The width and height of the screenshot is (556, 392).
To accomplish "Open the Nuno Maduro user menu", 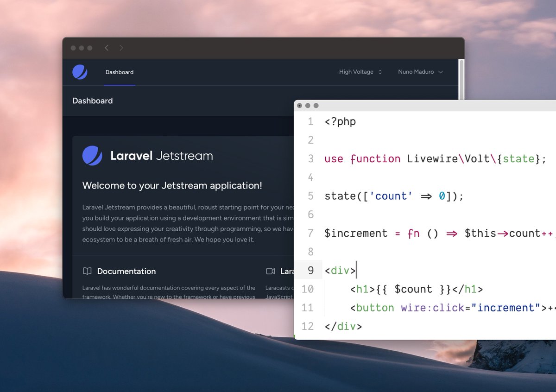I will click(x=420, y=72).
